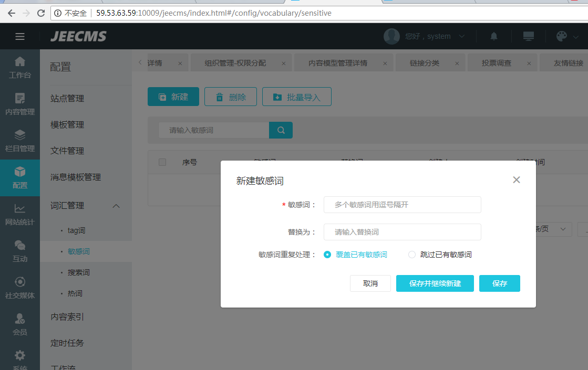Tick the table header select-all checkbox
The height and width of the screenshot is (370, 588).
[162, 162]
